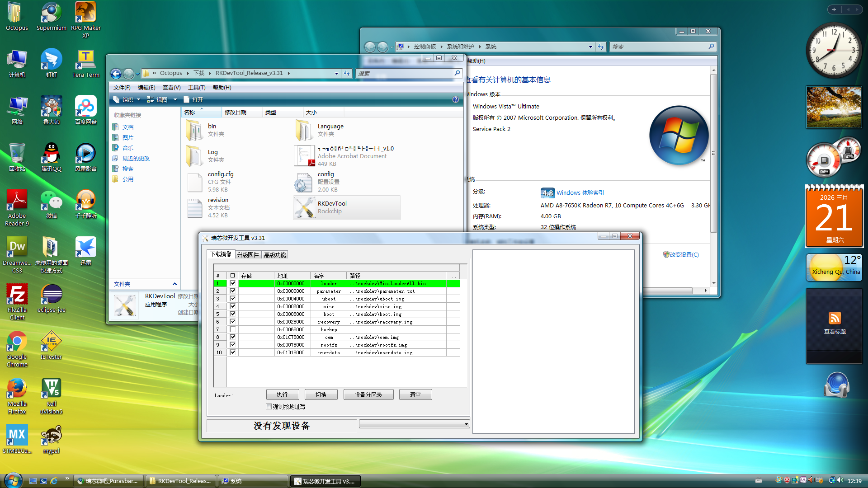Viewport: 868px width, 488px height.
Task: Click the RSS feed gadget icon
Action: (835, 318)
